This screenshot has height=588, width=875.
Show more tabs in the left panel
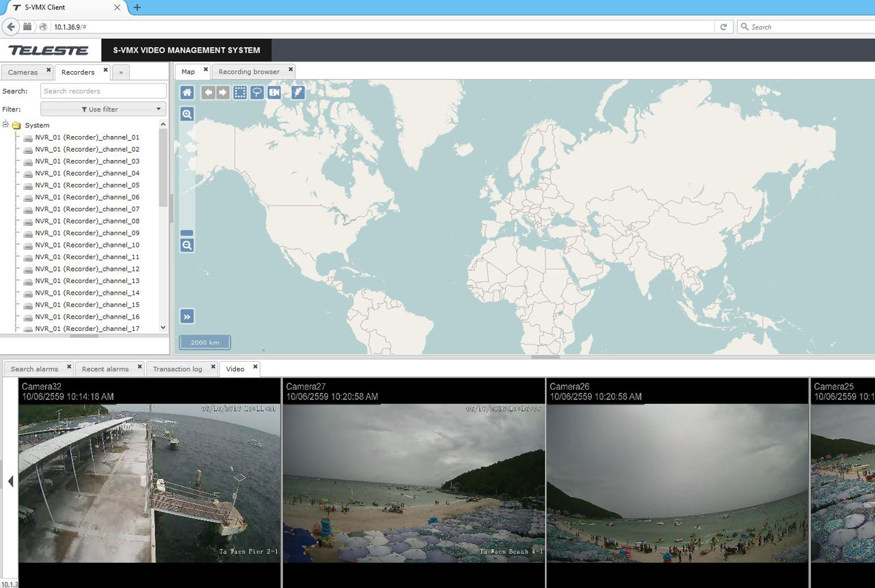(121, 72)
